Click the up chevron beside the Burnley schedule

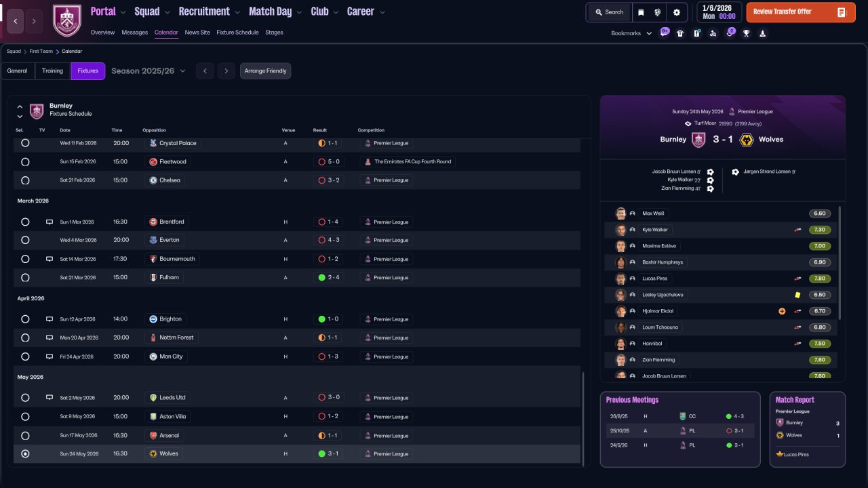point(20,106)
